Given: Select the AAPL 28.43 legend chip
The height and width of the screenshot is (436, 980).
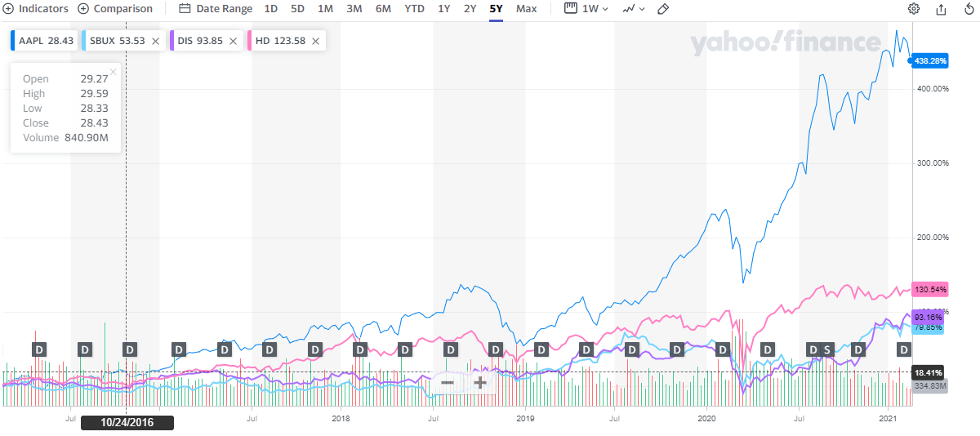Looking at the screenshot, I should [x=44, y=40].
